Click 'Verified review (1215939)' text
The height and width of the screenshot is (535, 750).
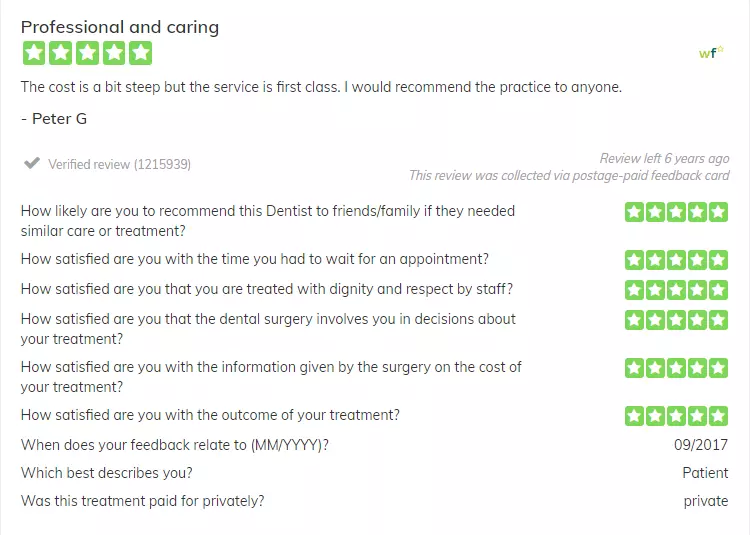[x=120, y=164]
